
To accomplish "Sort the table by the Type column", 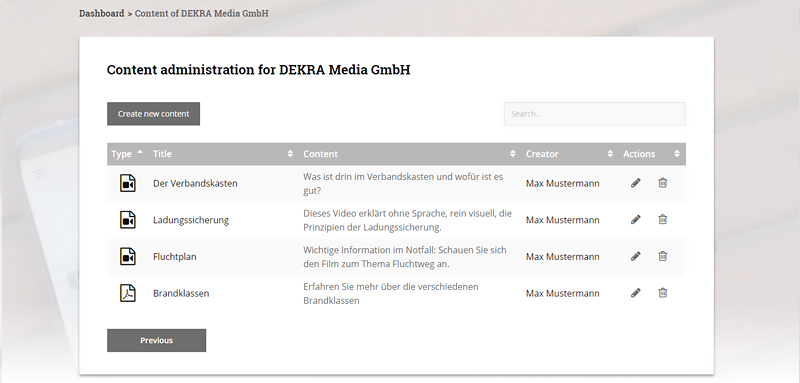I will point(128,154).
